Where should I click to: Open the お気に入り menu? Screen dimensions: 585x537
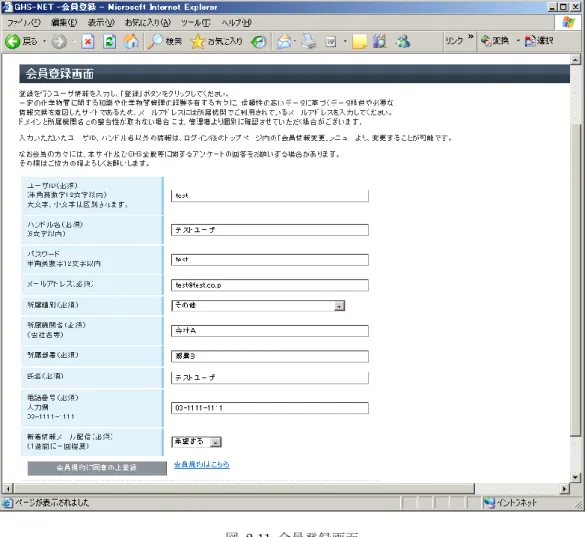148,23
